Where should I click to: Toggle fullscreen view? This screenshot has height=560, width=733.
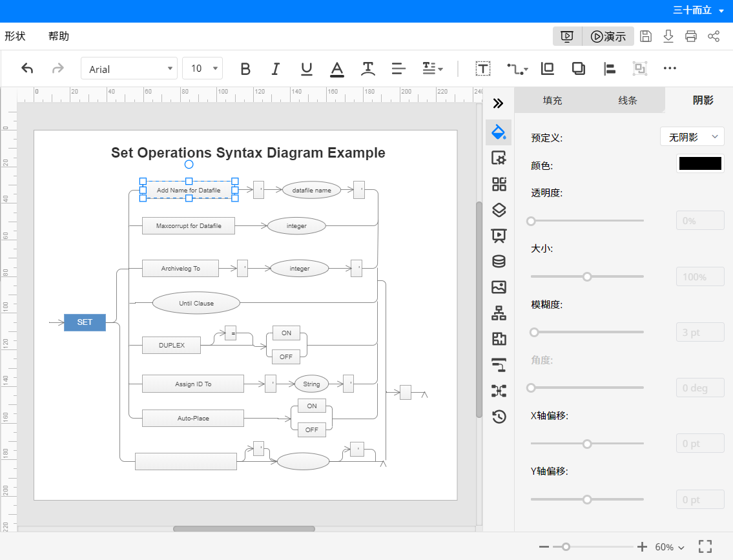(x=705, y=546)
